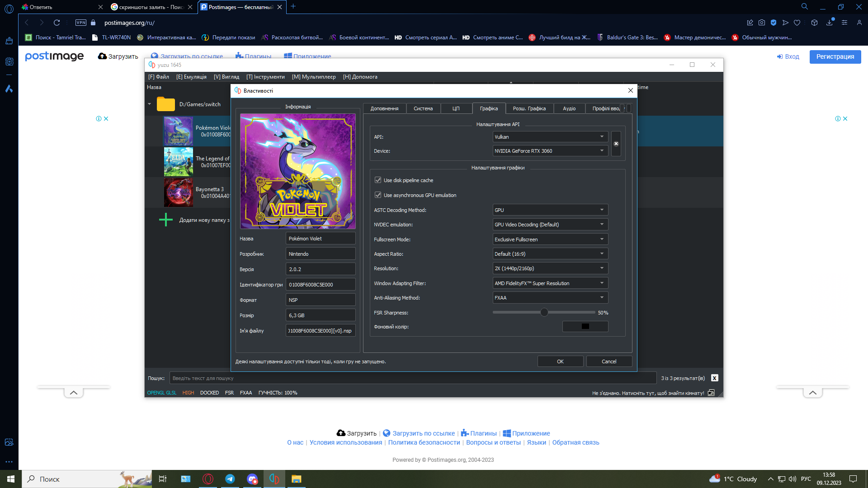Click the multiplayer room status icon
This screenshot has width=868, height=488.
pos(711,393)
